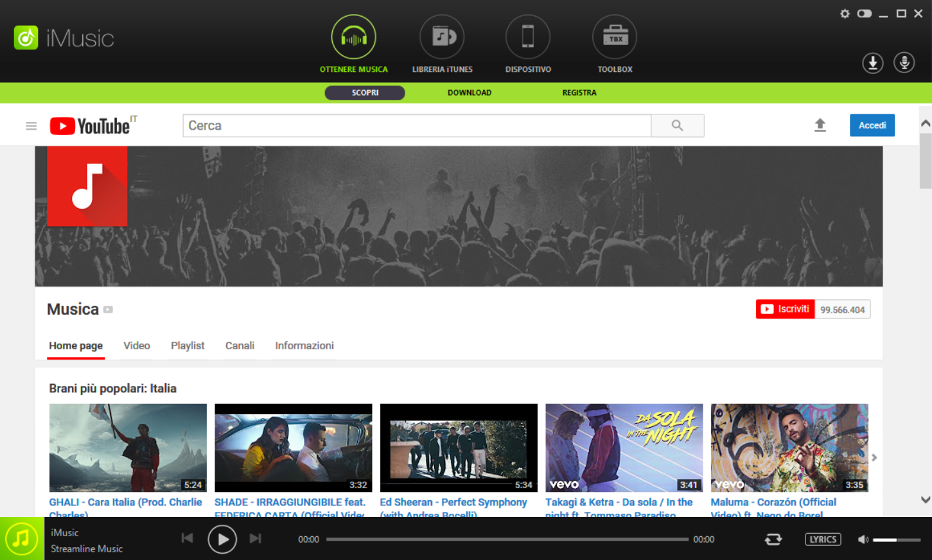Click the scrollbar down arrow
Image resolution: width=932 pixels, height=560 pixels.
click(x=926, y=500)
